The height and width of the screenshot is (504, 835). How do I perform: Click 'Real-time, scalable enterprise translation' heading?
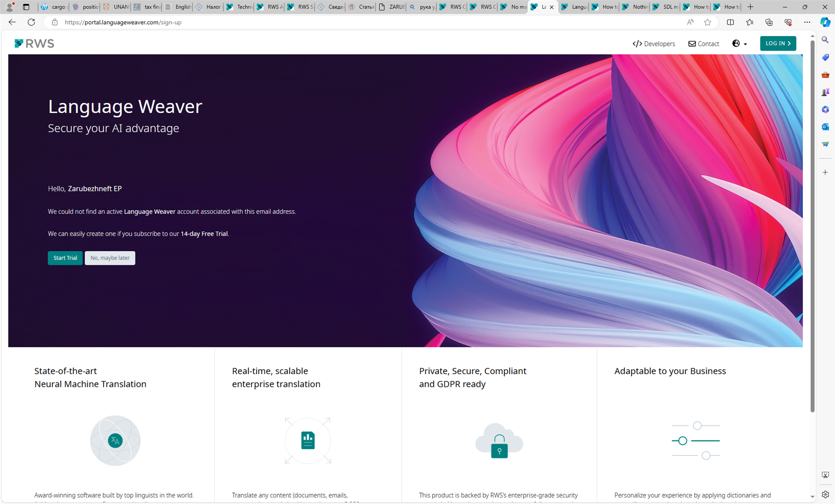pyautogui.click(x=276, y=377)
